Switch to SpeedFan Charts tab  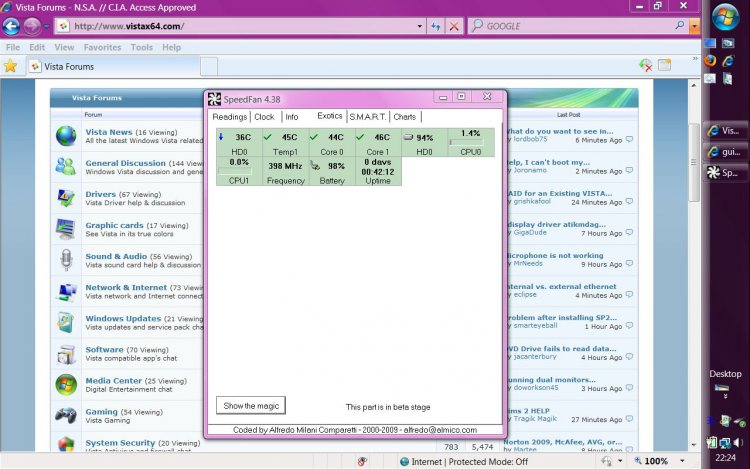405,117
